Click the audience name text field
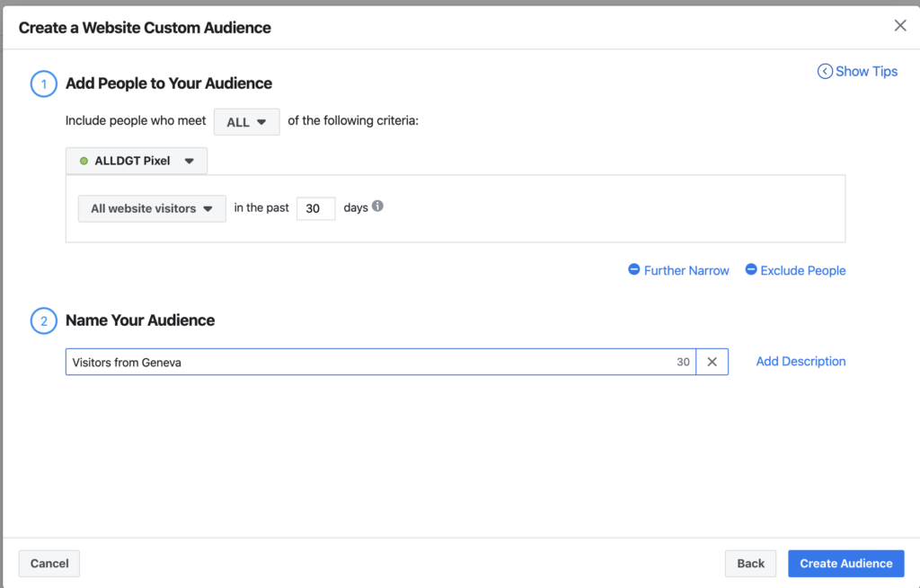Image resolution: width=920 pixels, height=588 pixels. pos(380,362)
